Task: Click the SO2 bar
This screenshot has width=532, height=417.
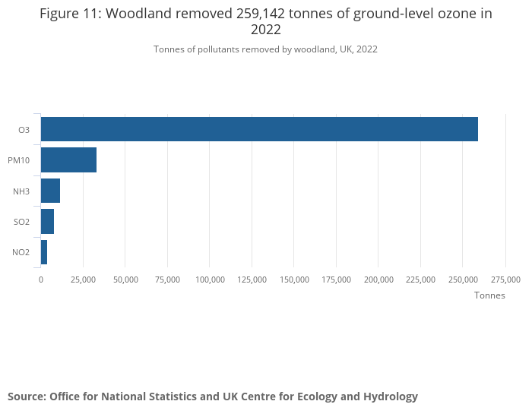Action: (x=47, y=222)
